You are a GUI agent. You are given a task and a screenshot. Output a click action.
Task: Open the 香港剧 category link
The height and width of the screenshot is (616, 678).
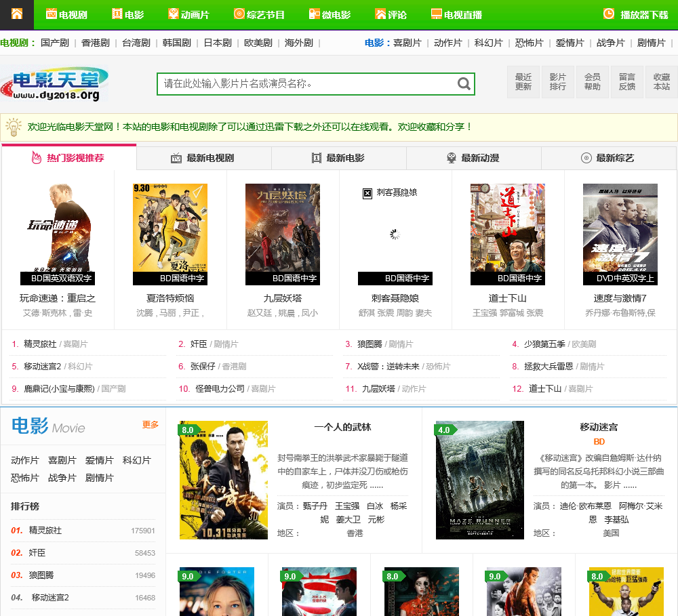[96, 43]
